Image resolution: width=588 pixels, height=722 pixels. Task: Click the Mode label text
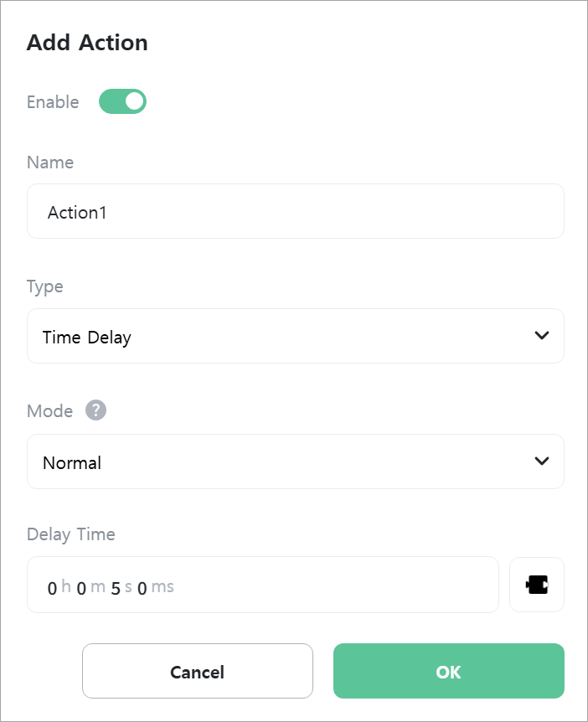click(x=49, y=410)
